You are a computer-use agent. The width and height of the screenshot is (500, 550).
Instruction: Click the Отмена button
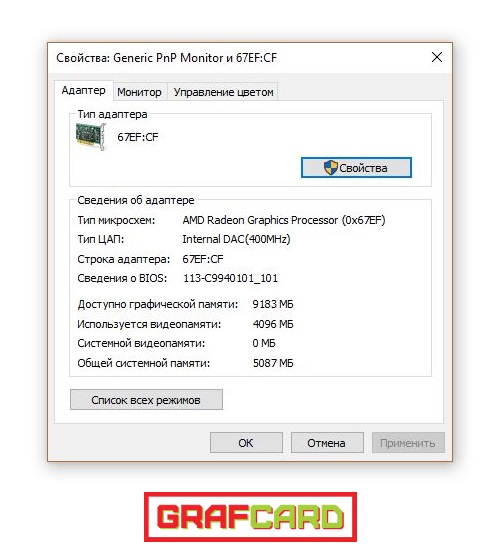point(327,443)
